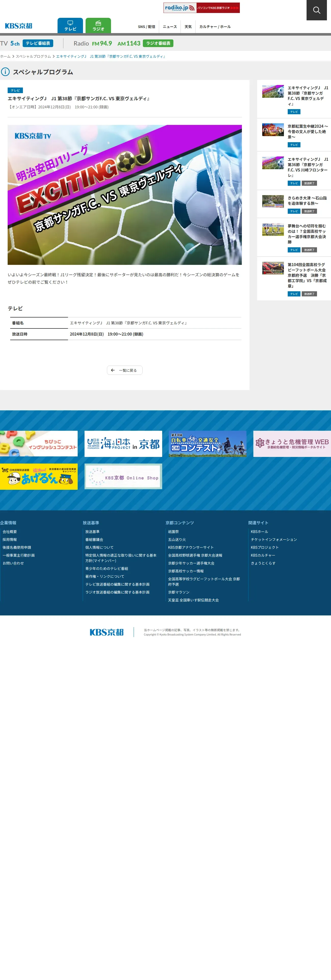Open the ちびっこイングリッシュコンテスト banner
The height and width of the screenshot is (980, 331).
[39, 444]
